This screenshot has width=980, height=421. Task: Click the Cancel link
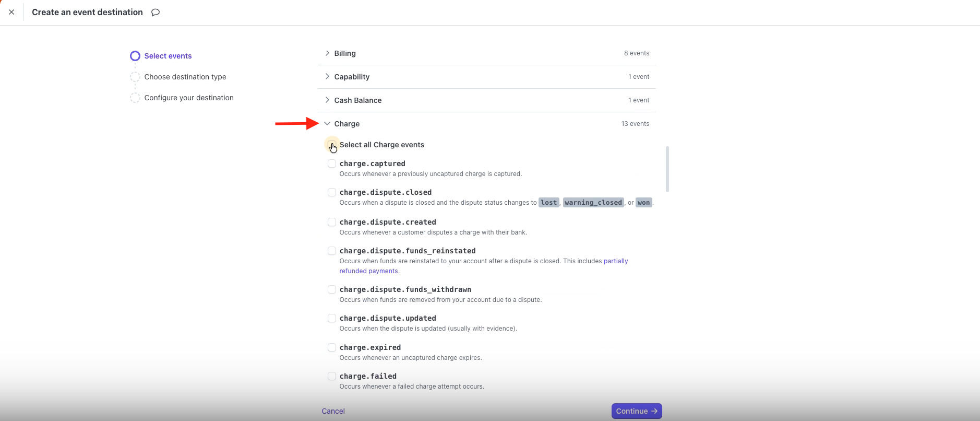click(x=333, y=411)
